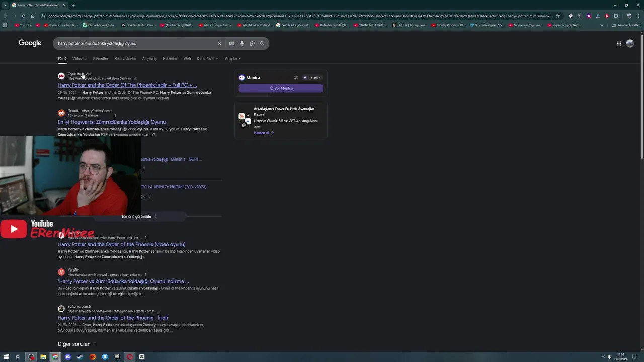Open the YouTube bookmark

(23, 25)
